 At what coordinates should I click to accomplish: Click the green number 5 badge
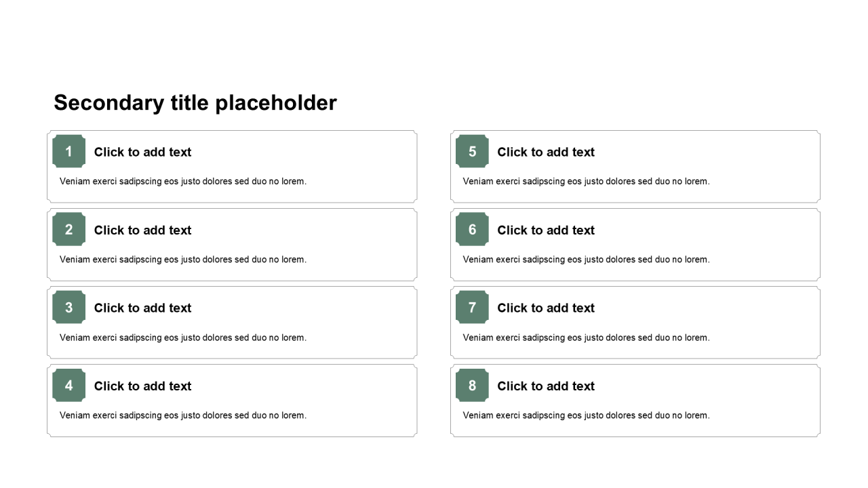[472, 151]
